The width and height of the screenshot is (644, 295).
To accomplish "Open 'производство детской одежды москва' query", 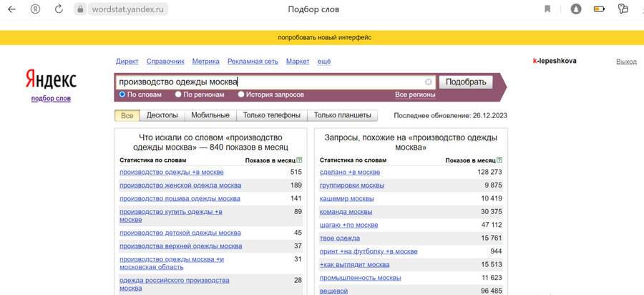I will [180, 233].
